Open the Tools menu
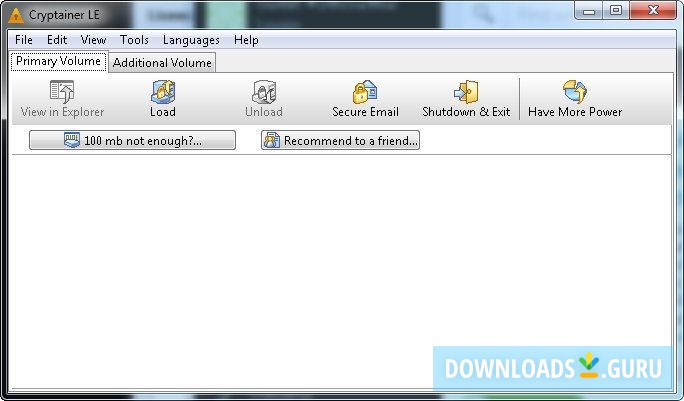The width and height of the screenshot is (684, 401). click(x=134, y=40)
